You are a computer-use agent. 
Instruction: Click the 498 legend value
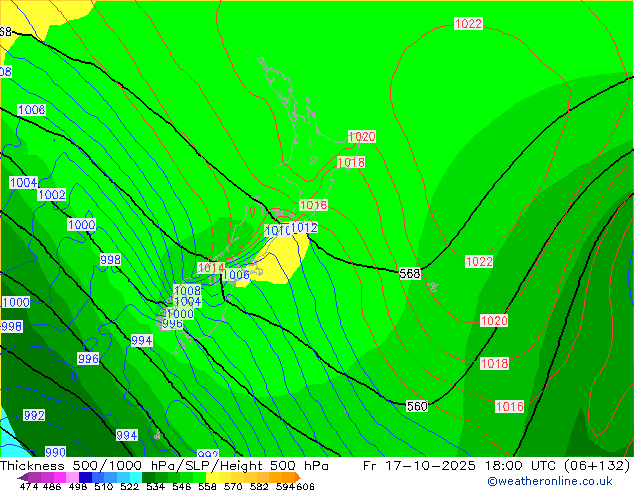click(78, 486)
